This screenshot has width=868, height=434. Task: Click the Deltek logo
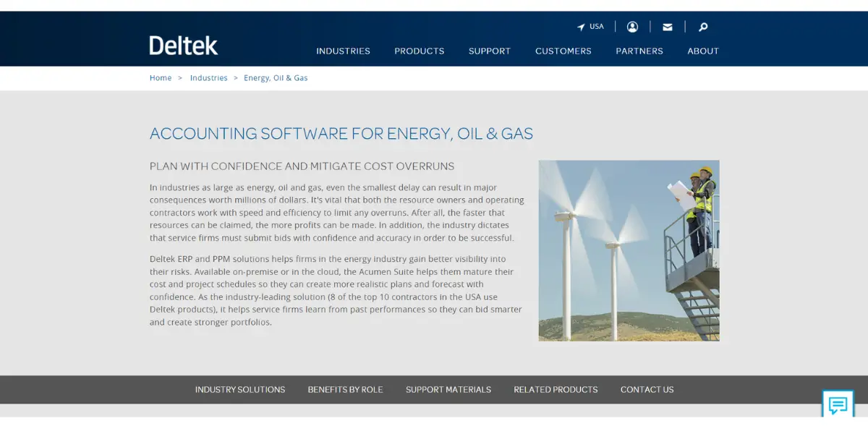(184, 46)
